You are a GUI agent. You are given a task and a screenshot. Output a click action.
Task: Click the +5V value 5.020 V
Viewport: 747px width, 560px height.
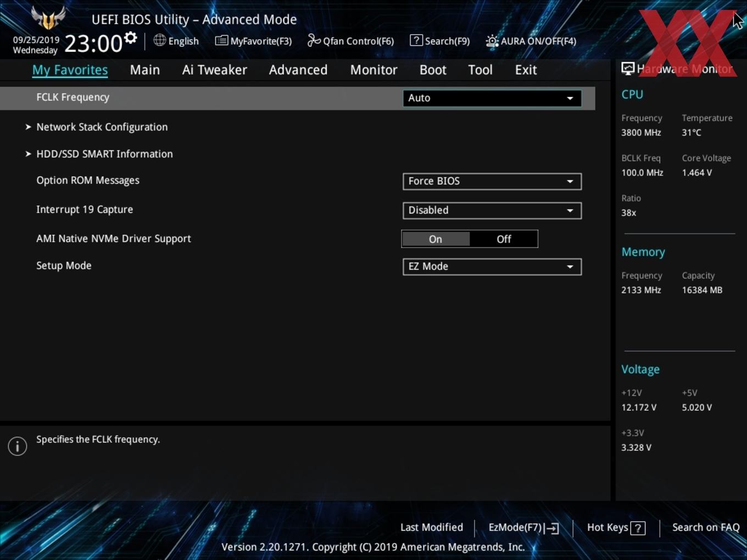pyautogui.click(x=697, y=407)
